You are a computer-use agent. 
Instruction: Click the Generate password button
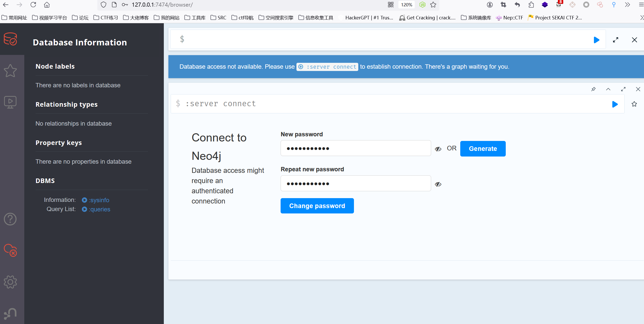[x=483, y=149]
